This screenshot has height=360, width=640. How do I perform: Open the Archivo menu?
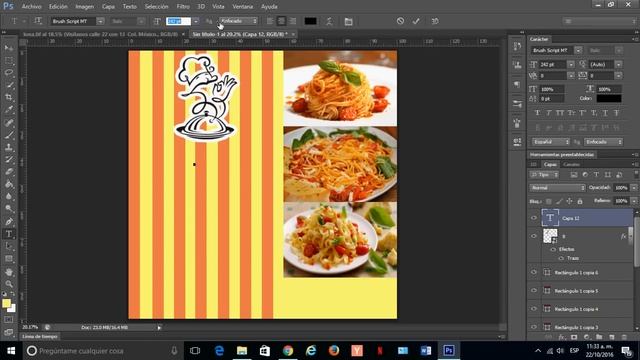(x=31, y=7)
